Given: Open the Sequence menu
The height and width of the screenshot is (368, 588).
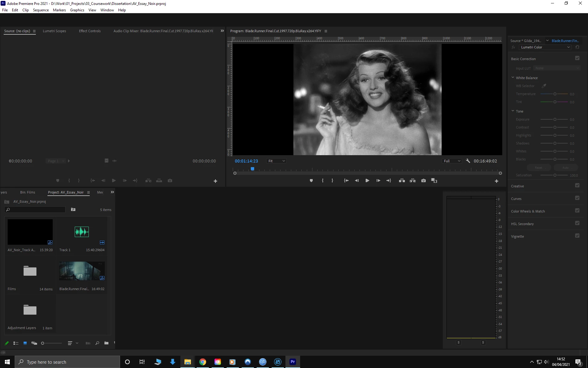Looking at the screenshot, I should [41, 10].
